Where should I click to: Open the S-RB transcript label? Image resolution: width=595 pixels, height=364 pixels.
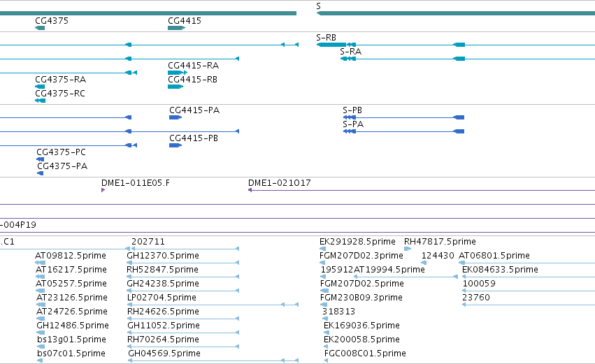click(326, 38)
